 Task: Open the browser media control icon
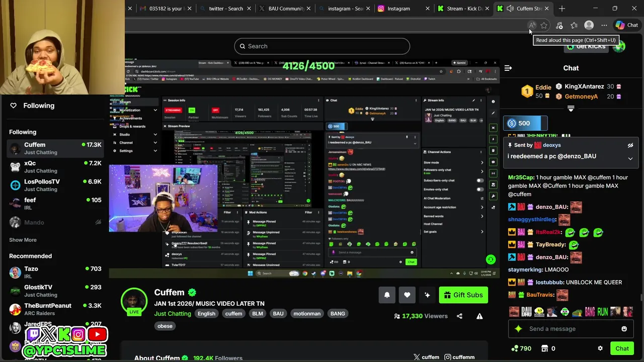(x=559, y=25)
